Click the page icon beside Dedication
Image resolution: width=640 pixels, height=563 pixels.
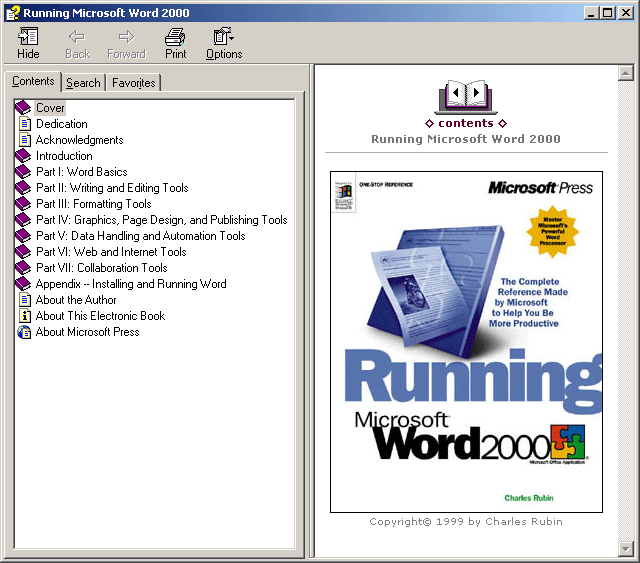coord(25,124)
